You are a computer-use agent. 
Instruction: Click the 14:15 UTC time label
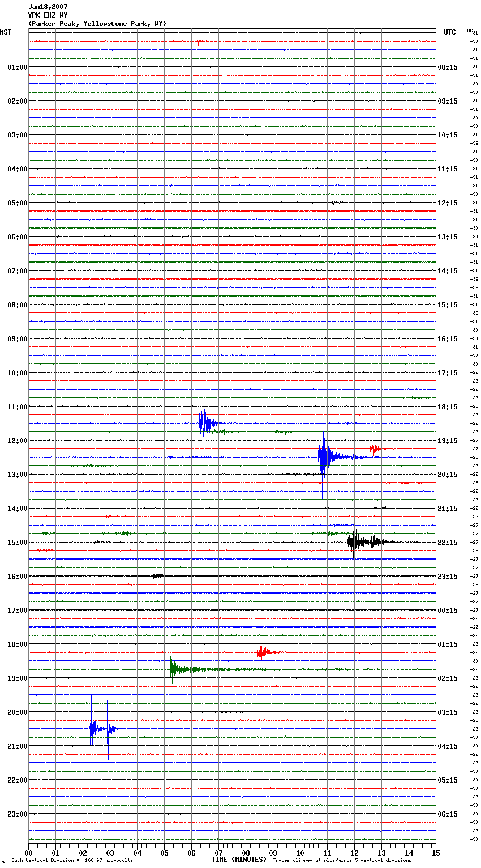coord(448,271)
